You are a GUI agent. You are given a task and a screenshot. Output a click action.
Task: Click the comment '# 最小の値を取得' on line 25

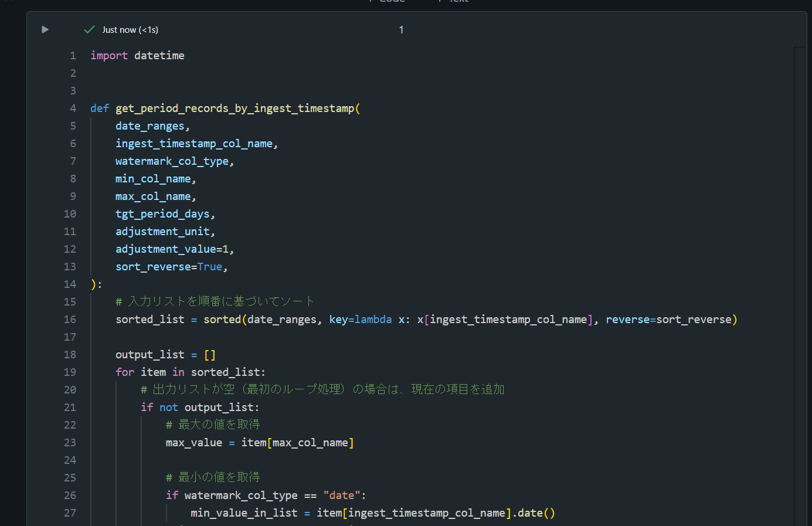click(213, 477)
